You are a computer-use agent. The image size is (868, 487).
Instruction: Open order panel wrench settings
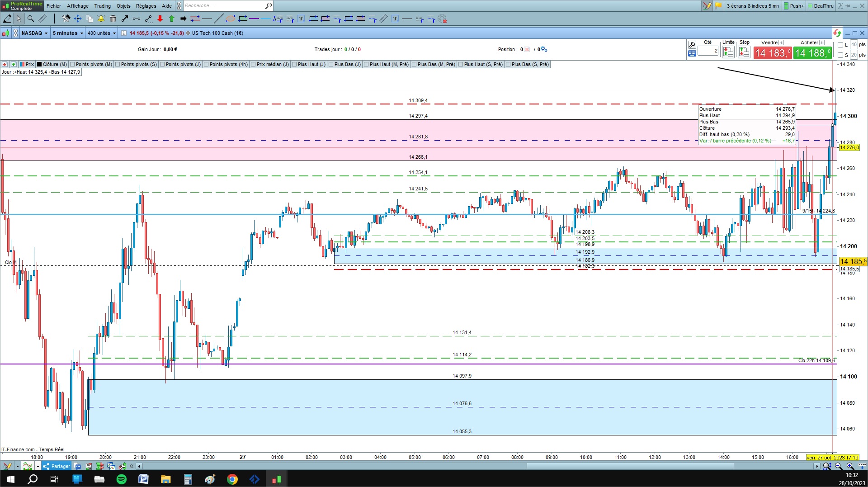(692, 44)
